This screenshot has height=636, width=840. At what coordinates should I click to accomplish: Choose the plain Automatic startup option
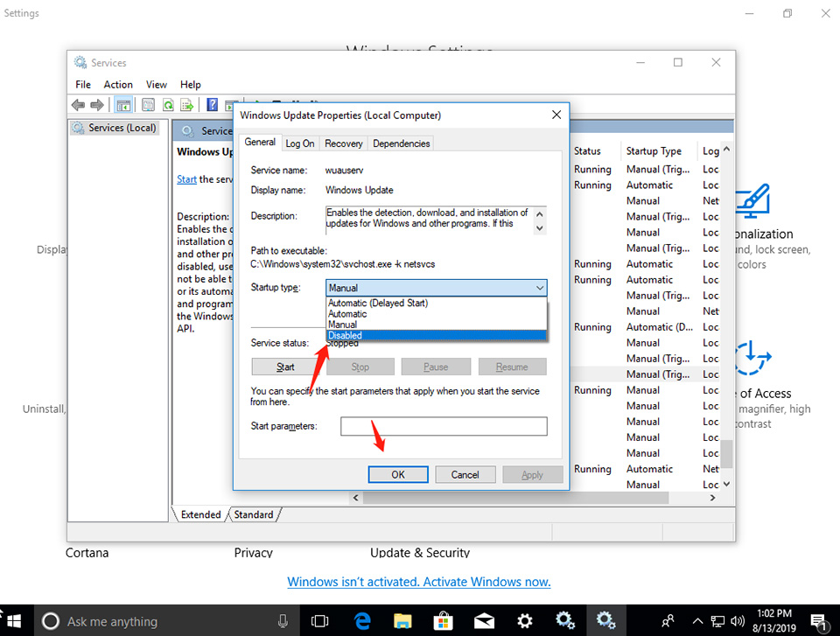coord(436,313)
